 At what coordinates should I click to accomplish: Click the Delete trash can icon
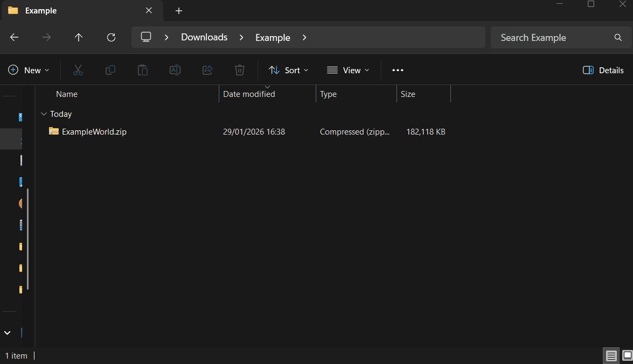(239, 70)
